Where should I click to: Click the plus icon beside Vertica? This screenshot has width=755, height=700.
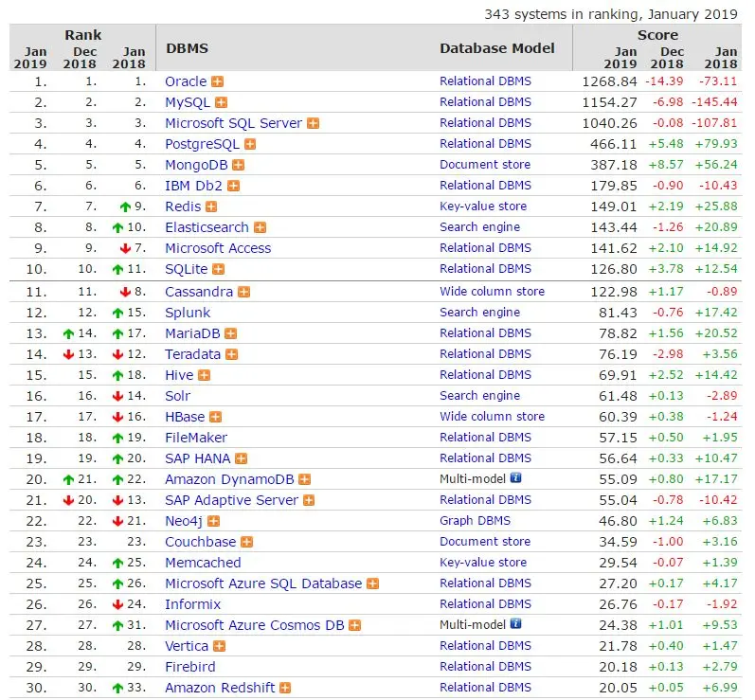220,647
